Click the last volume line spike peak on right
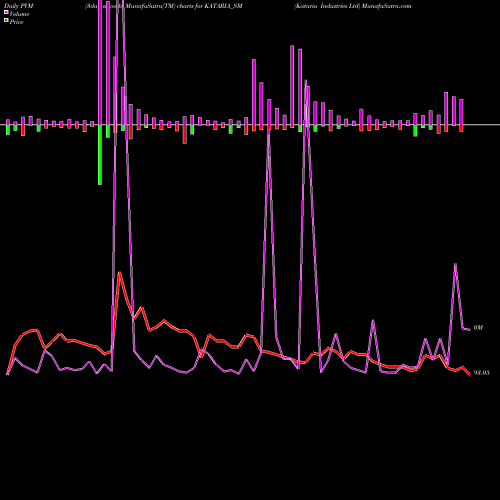500x500 pixels. click(455, 264)
